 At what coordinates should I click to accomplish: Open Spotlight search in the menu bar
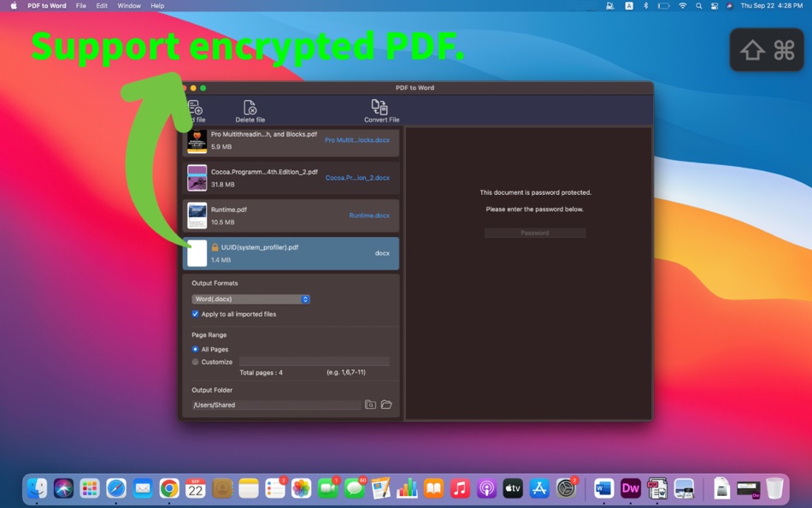(x=699, y=6)
